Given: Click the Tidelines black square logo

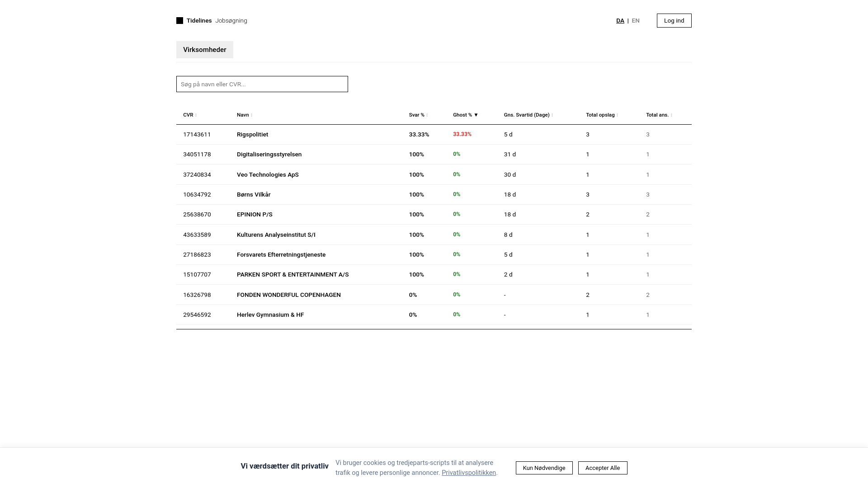Looking at the screenshot, I should tap(179, 20).
